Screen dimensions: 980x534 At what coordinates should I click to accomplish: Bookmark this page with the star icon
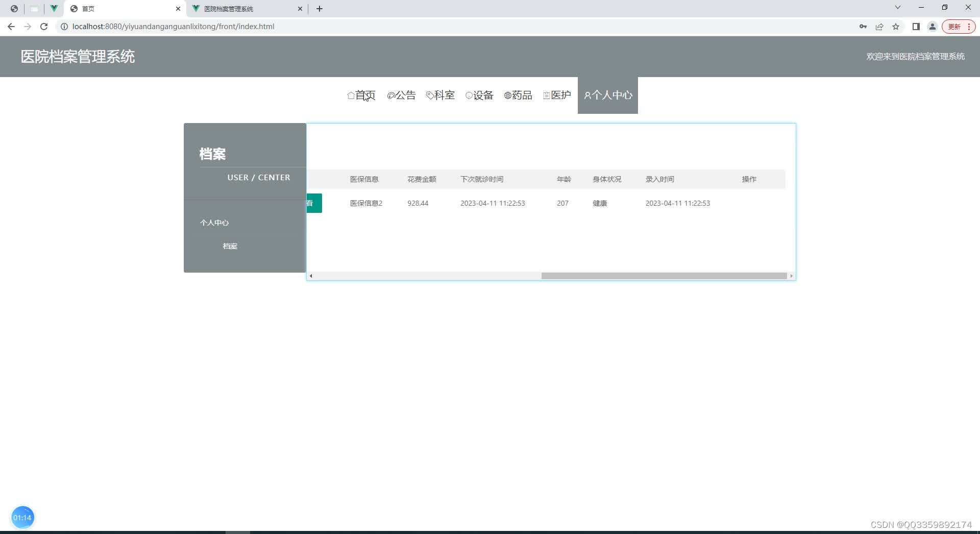pos(896,27)
